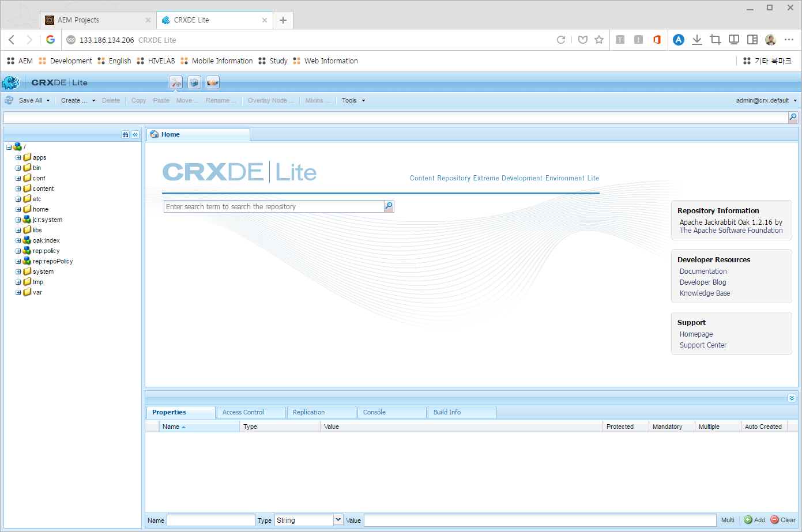
Task: Collapse the bottom properties panel with chevron icon
Action: click(792, 398)
